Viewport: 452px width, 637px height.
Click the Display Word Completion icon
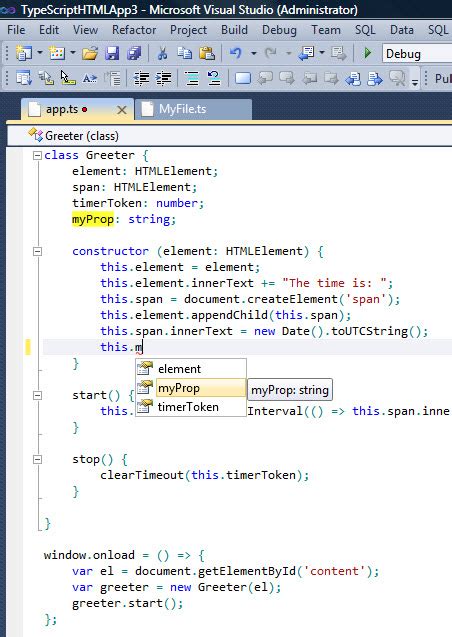(x=90, y=78)
